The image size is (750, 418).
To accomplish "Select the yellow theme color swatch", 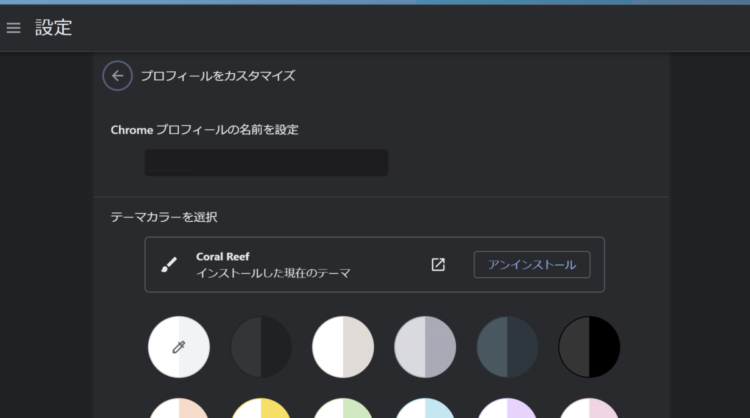I will [x=261, y=408].
